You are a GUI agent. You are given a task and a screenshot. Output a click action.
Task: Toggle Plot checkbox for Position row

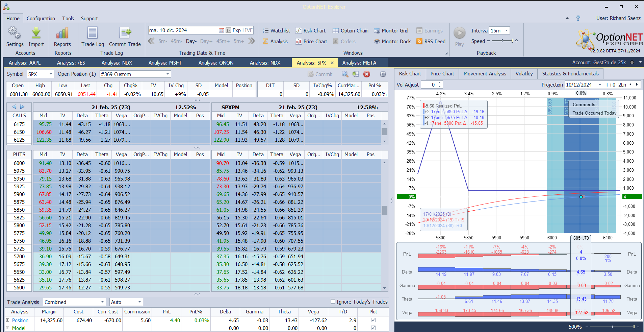[373, 320]
